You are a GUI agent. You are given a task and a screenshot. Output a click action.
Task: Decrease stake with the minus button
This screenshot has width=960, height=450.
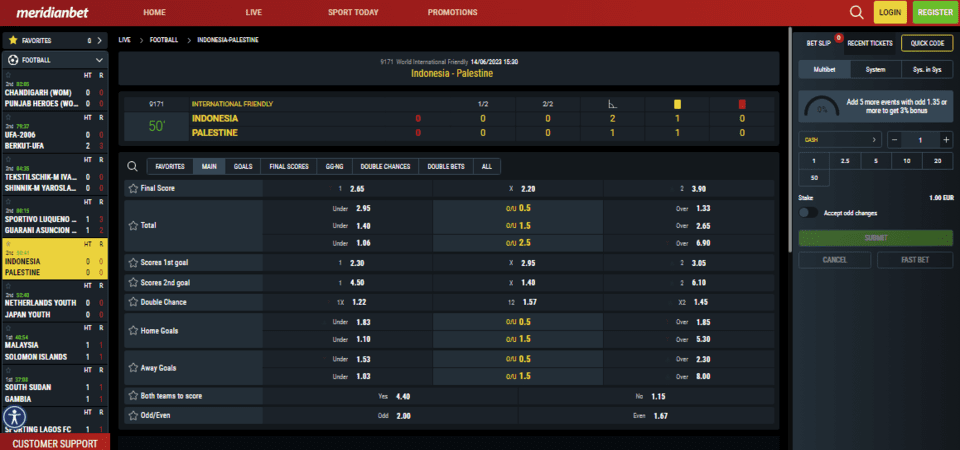click(x=894, y=140)
